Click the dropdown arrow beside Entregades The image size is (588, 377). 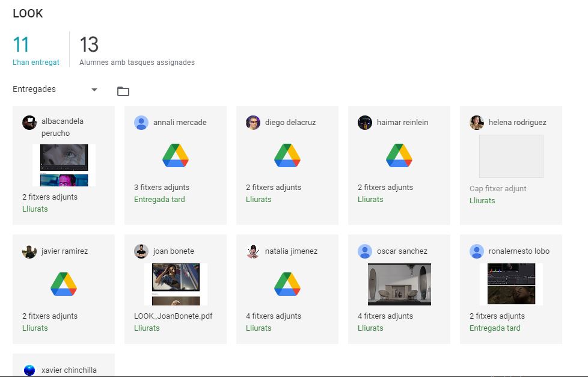point(94,90)
